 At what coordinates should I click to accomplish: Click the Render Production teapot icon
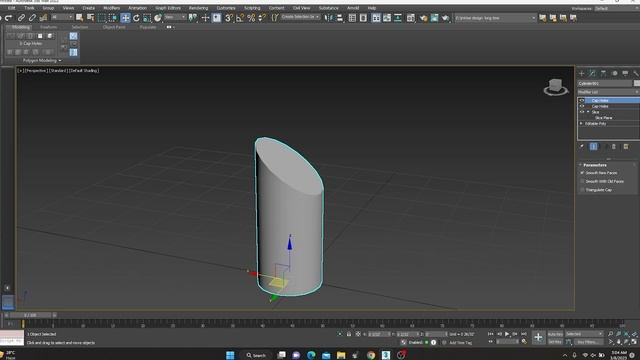446,18
